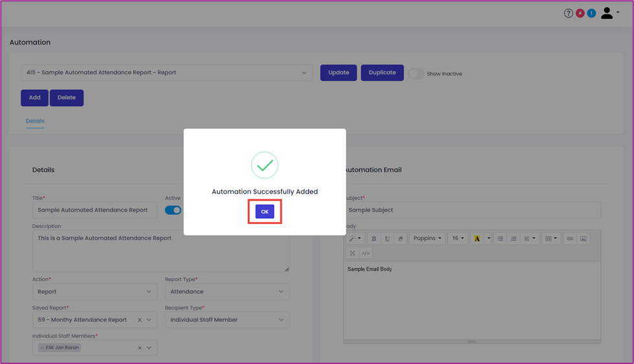Open the red notification badge showing 4
Viewport: 634px width, 364px height.
(x=580, y=14)
